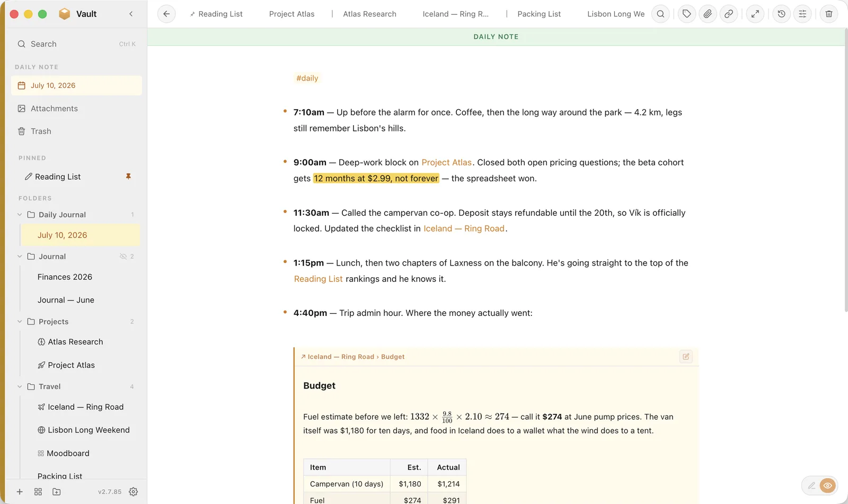Click the hidden-eye icon on Journal folder
Image resolution: width=848 pixels, height=504 pixels.
(x=123, y=257)
